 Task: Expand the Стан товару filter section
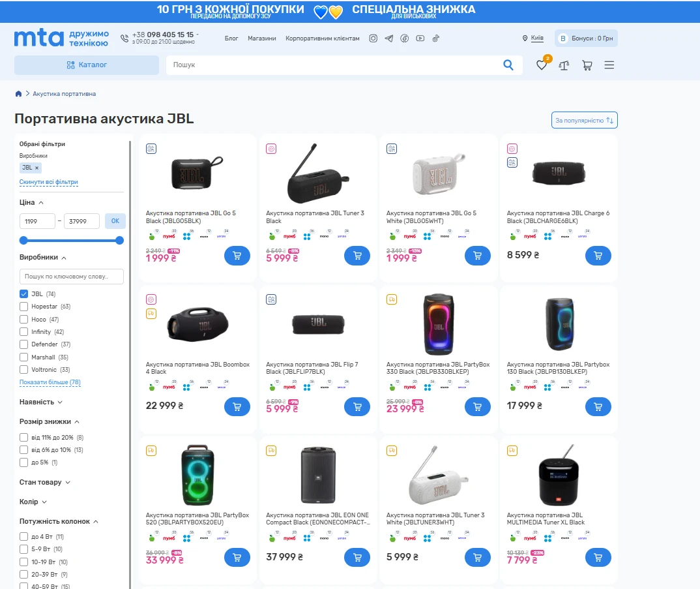[x=45, y=482]
